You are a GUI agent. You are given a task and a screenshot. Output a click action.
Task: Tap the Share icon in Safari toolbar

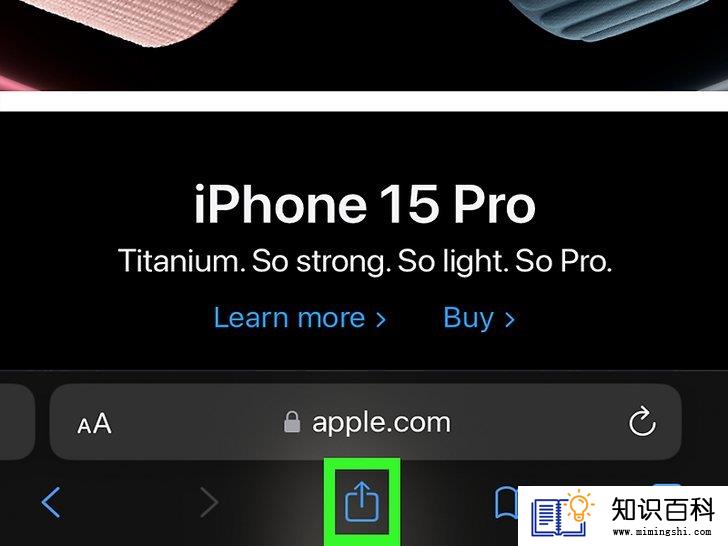click(362, 501)
